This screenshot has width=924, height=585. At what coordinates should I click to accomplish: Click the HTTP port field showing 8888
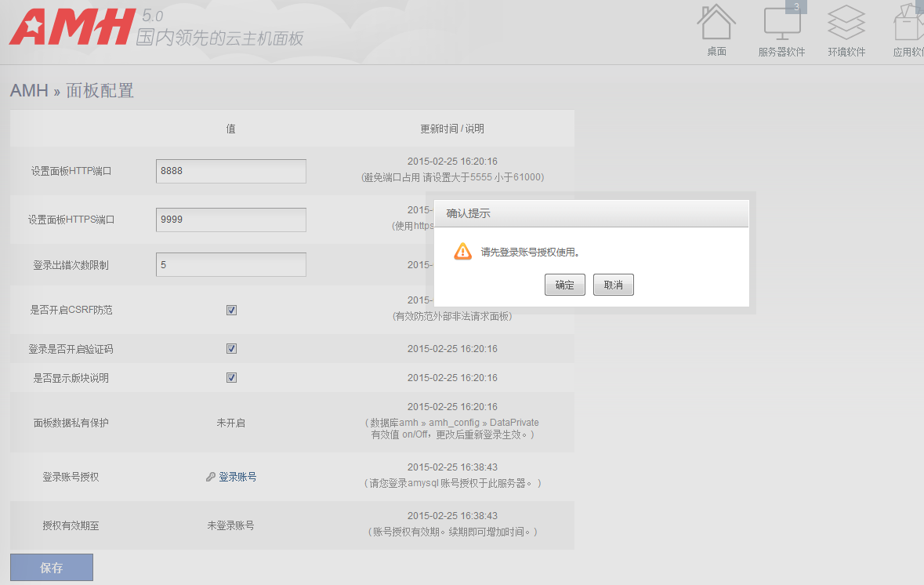pyautogui.click(x=230, y=171)
